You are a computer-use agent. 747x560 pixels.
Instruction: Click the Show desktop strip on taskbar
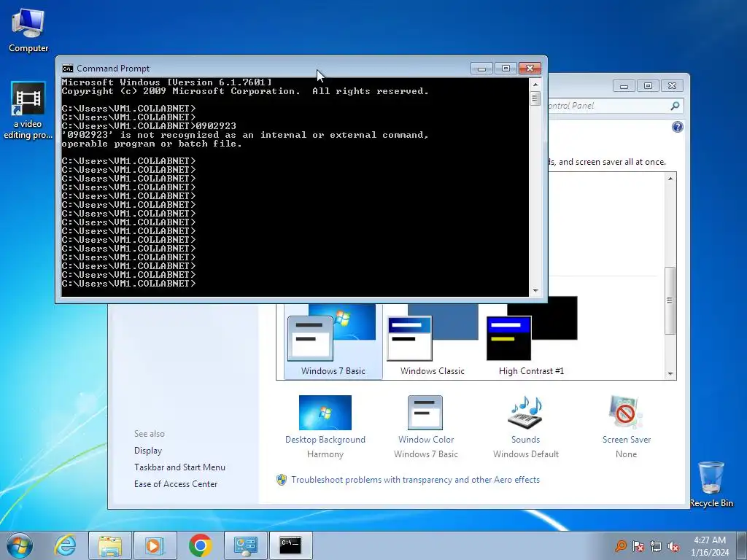[743, 545]
